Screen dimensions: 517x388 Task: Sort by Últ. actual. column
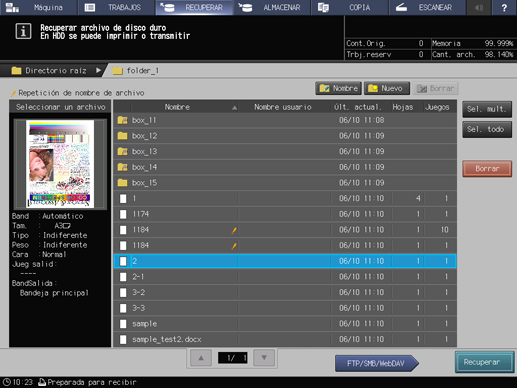pyautogui.click(x=358, y=107)
